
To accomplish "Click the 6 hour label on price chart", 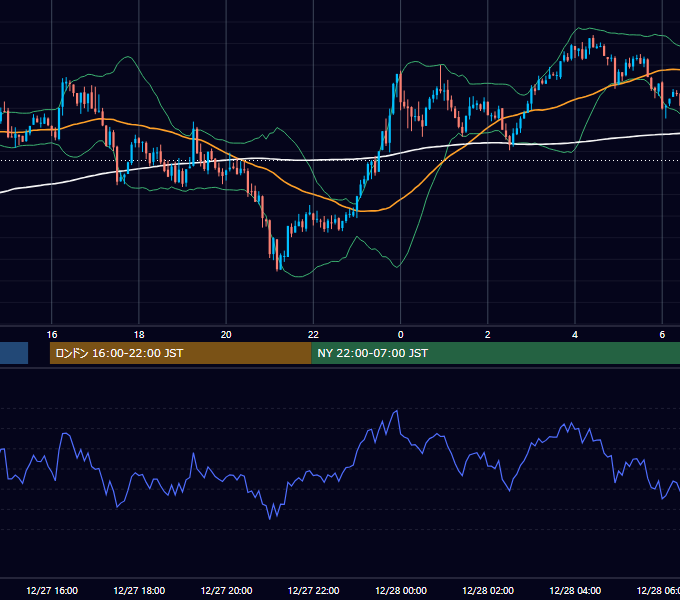I will coord(662,335).
